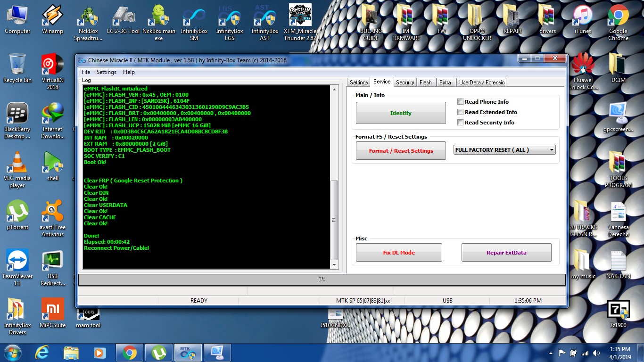This screenshot has width=644, height=362.
Task: Switch to the UserData / Forensic tab
Action: (482, 82)
